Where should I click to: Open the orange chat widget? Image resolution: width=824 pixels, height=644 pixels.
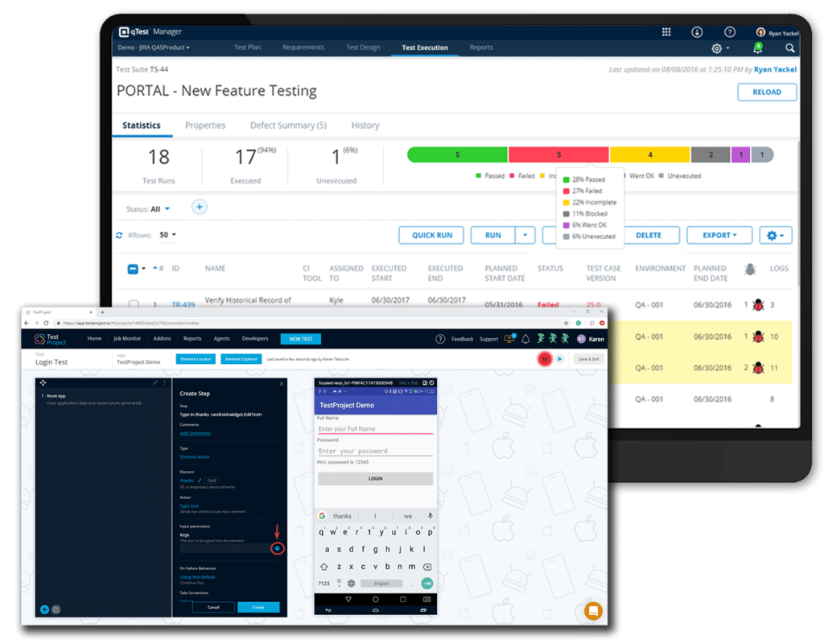point(593,611)
